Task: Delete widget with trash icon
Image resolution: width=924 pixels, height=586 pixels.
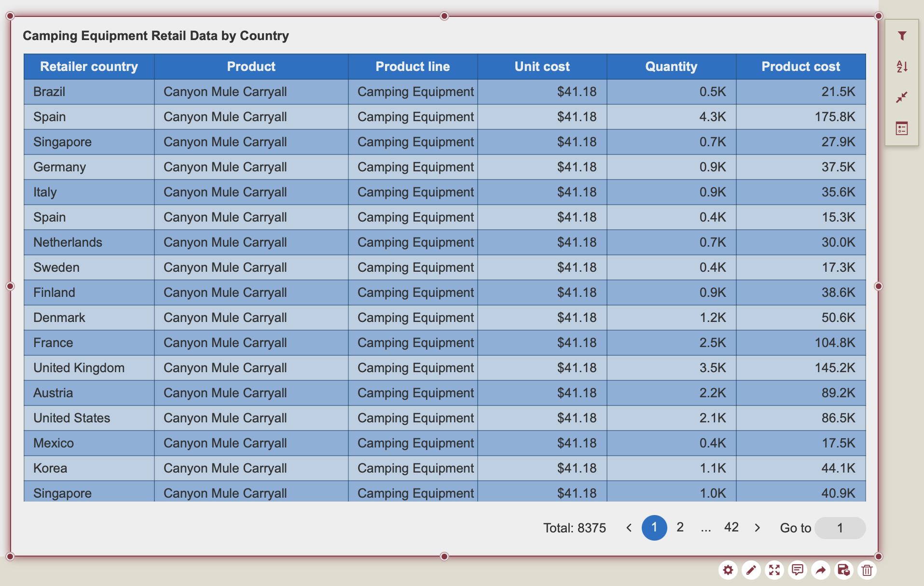Action: (867, 570)
